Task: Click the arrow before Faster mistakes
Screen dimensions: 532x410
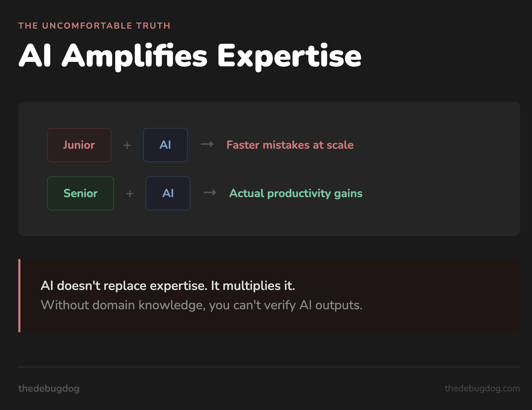Action: click(207, 144)
